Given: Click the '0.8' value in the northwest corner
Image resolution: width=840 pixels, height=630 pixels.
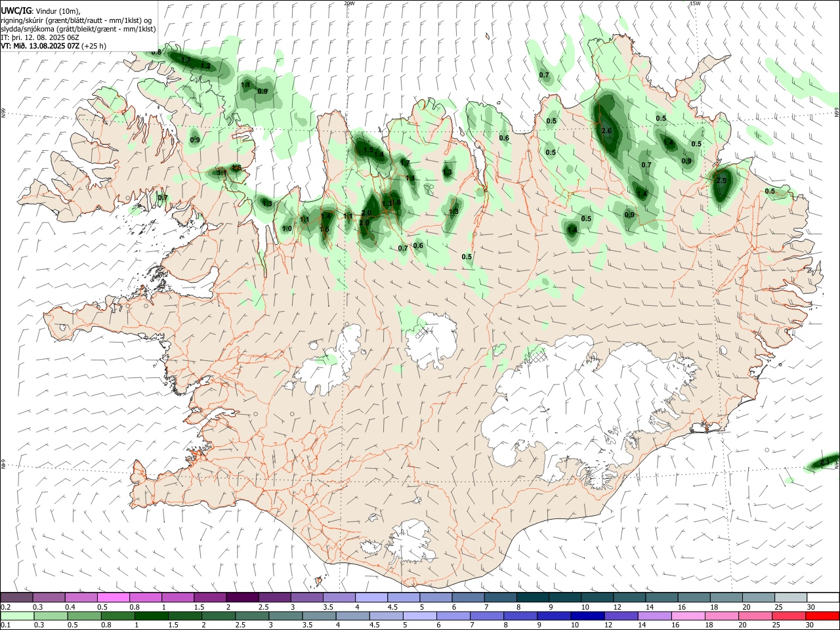Looking at the screenshot, I should pos(156,52).
